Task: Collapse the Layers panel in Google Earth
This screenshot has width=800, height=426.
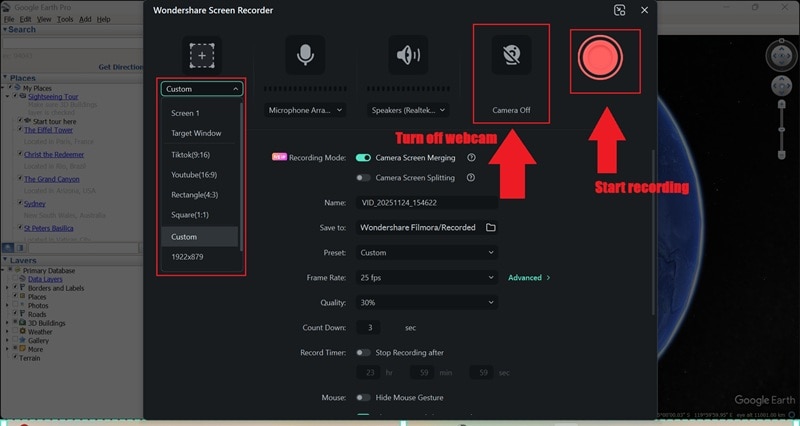Action: [x=5, y=260]
